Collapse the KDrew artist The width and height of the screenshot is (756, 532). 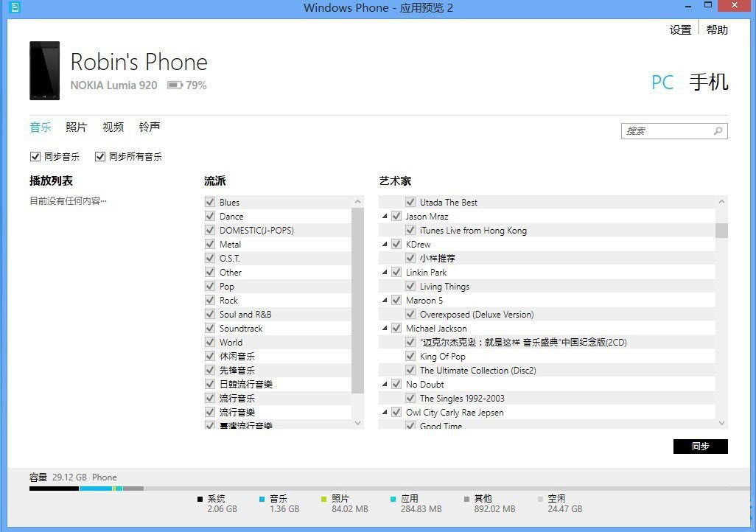tap(385, 244)
